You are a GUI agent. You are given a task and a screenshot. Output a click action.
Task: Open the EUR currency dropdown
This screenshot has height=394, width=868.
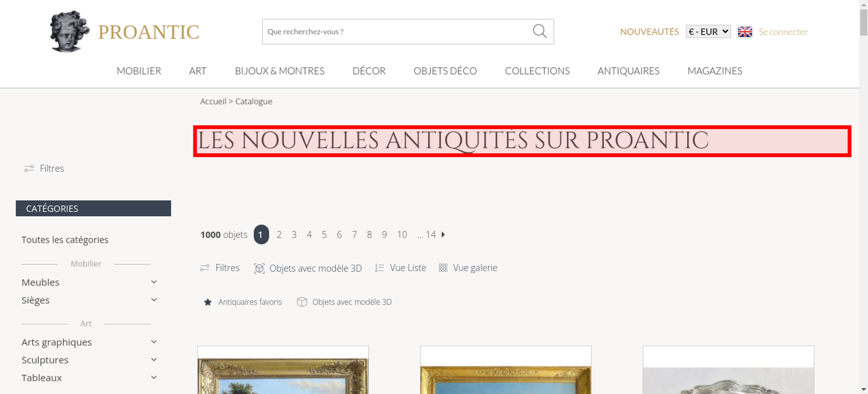tap(708, 32)
